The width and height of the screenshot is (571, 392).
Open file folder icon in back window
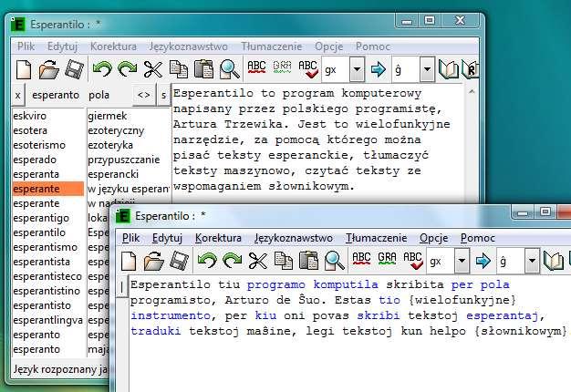pos(49,69)
